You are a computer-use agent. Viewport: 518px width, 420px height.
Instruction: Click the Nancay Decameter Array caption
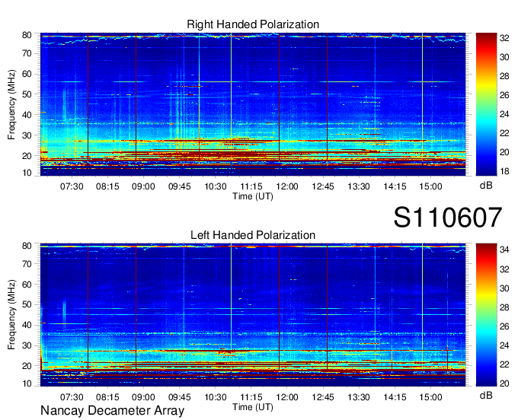coord(112,411)
